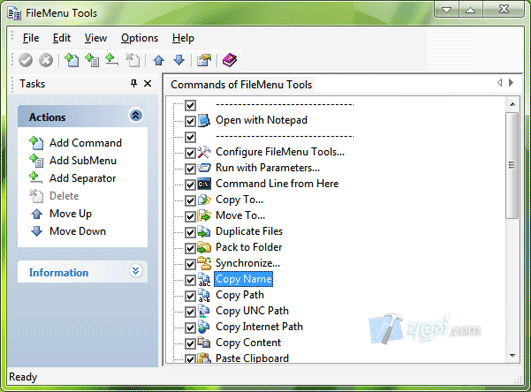Uncheck the Configure FileMenu Tools checkbox
Image resolution: width=531 pixels, height=392 pixels.
point(190,153)
